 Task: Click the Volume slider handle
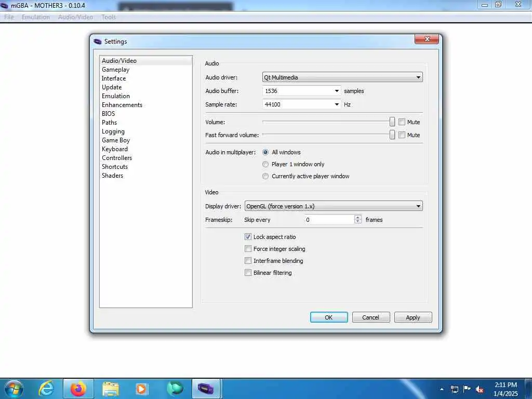pyautogui.click(x=392, y=122)
